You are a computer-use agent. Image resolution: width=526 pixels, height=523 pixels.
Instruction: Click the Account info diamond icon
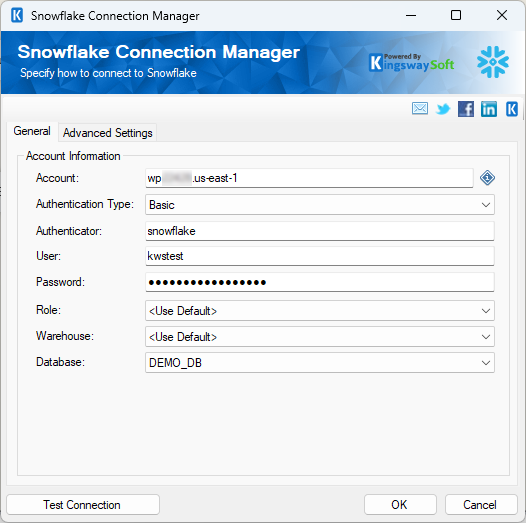(487, 178)
